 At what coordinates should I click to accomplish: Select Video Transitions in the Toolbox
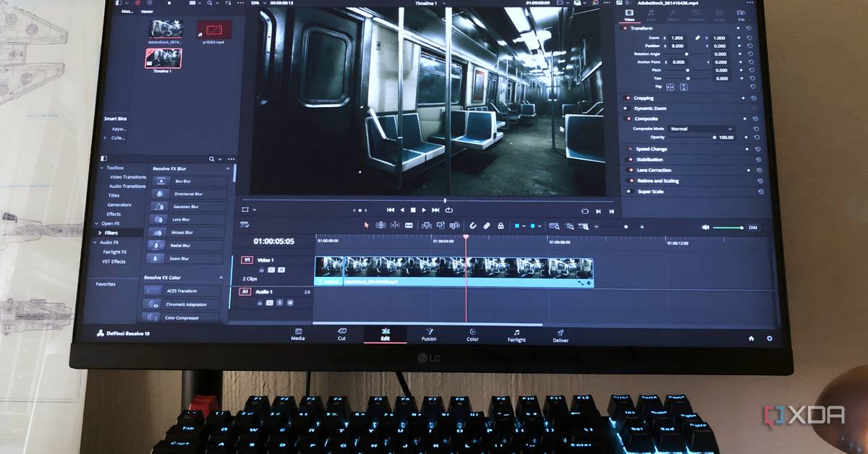click(128, 177)
